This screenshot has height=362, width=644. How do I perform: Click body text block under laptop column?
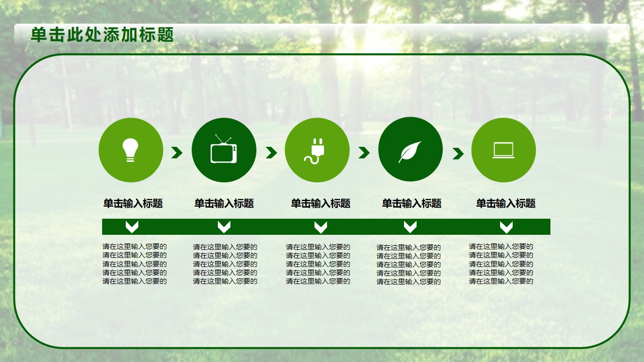click(x=502, y=264)
